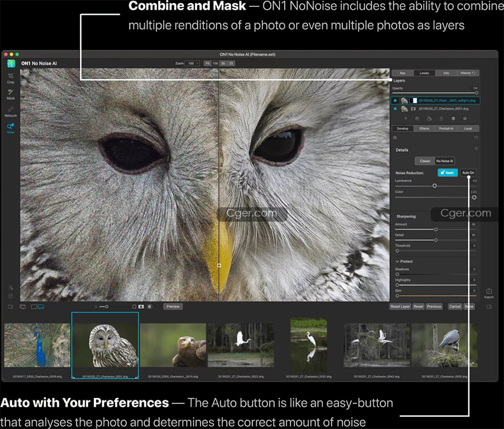Viewport: 504px width, 429px height.
Task: Click the add layer plus icon
Action: pos(405,119)
